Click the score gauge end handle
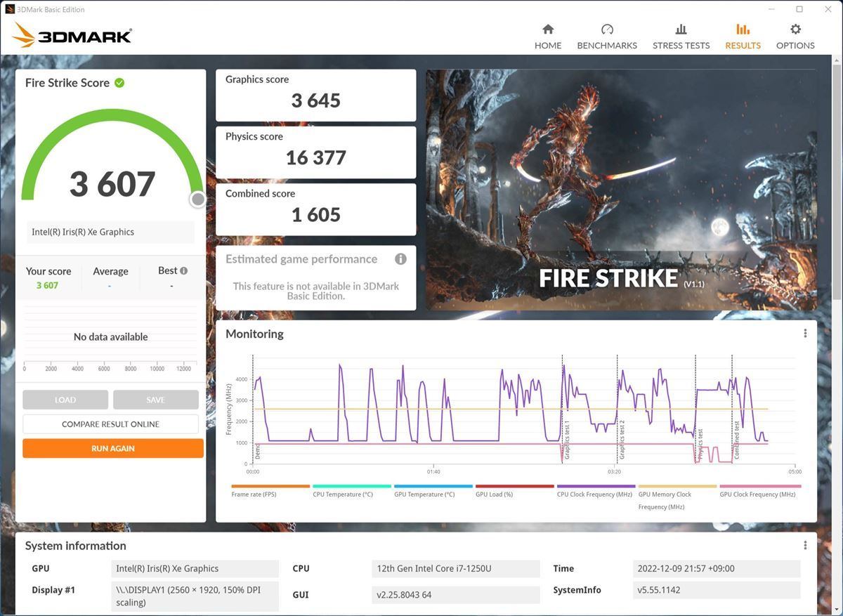This screenshot has width=843, height=616. click(198, 199)
